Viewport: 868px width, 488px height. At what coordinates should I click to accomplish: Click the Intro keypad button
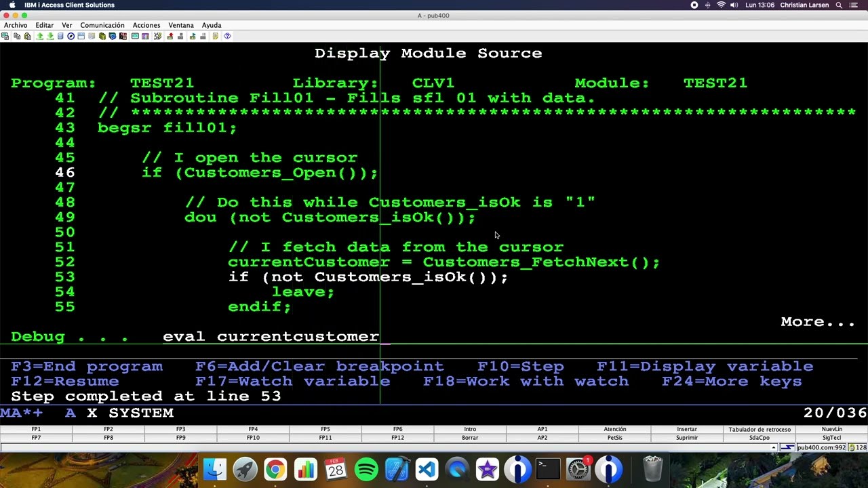click(470, 429)
